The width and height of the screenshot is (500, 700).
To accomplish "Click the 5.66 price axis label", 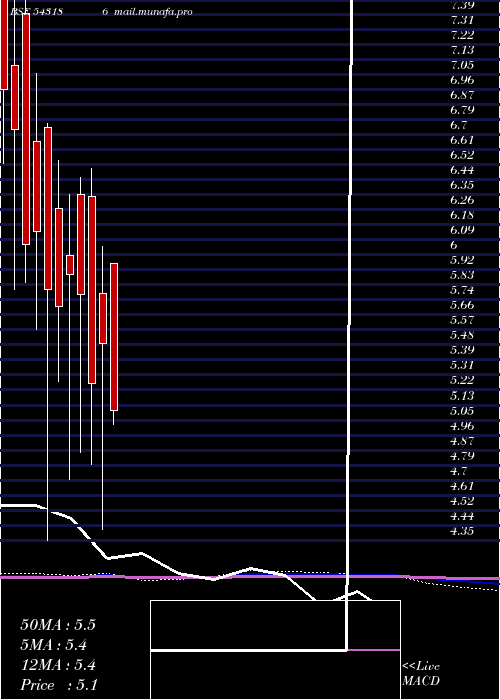I will click(462, 305).
